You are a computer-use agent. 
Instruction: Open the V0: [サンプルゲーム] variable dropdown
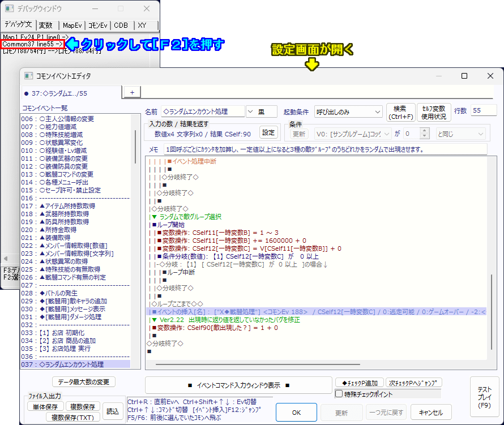(353, 134)
